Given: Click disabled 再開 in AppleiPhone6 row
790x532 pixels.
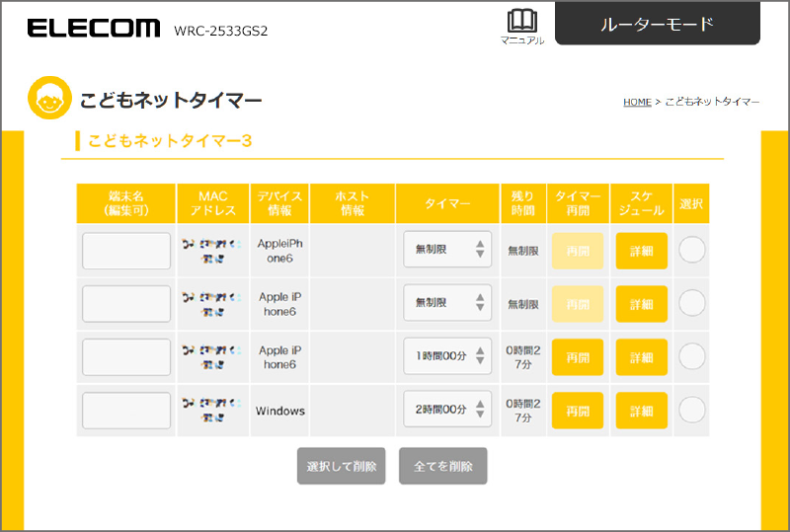Looking at the screenshot, I should point(578,251).
